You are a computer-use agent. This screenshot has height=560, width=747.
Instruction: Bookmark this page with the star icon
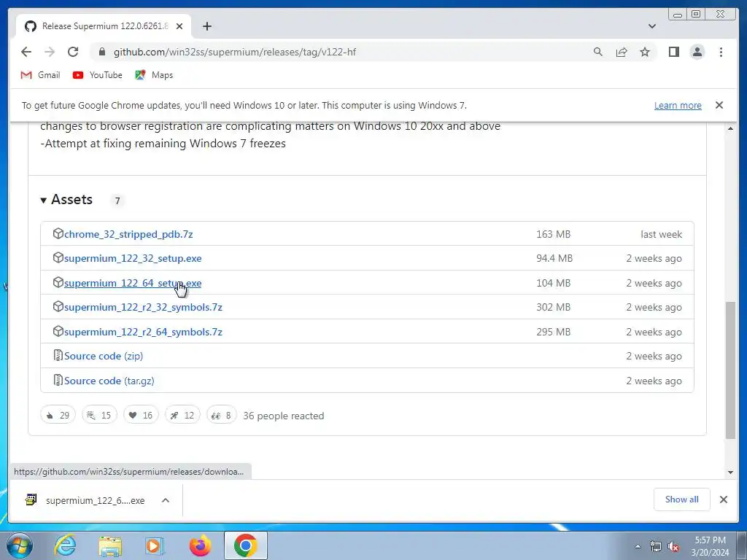point(645,52)
